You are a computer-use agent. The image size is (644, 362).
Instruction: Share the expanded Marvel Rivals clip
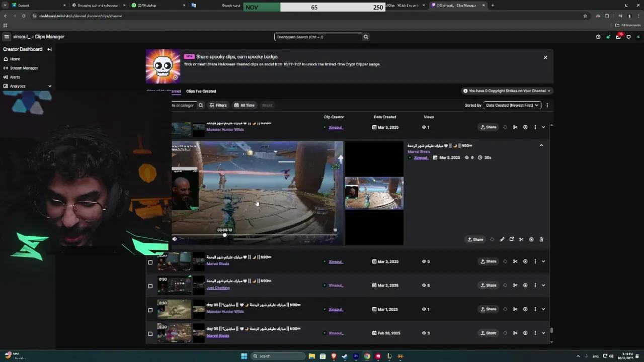point(475,239)
